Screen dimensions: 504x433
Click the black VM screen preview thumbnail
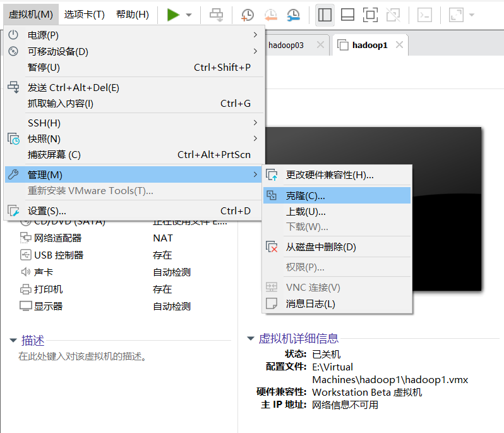click(373, 209)
